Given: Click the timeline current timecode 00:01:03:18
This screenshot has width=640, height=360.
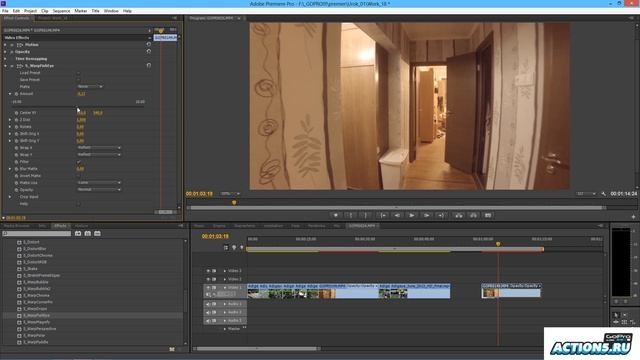Looking at the screenshot, I should (x=215, y=236).
